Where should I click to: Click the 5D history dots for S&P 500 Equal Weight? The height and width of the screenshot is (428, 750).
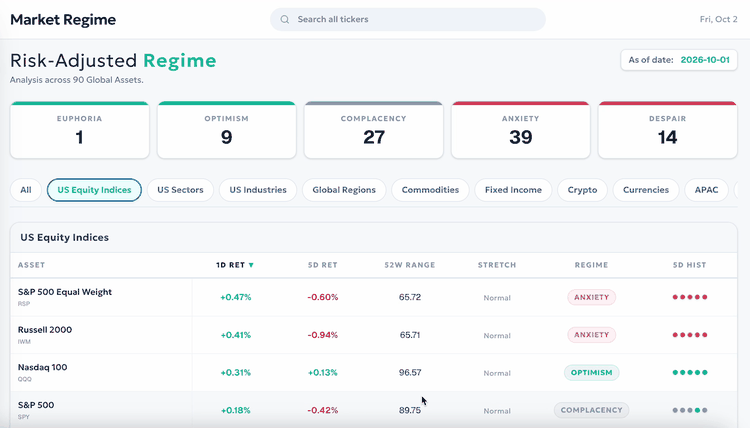690,297
